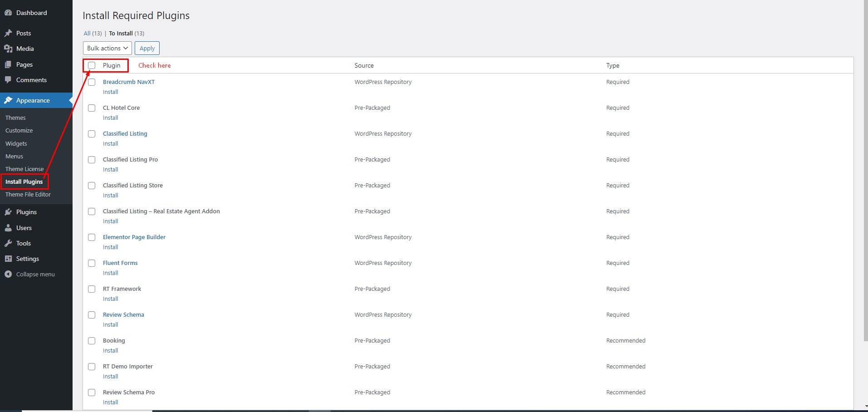Click the Comments speech bubble icon
Screen dimensions: 868x412
pyautogui.click(x=8, y=80)
